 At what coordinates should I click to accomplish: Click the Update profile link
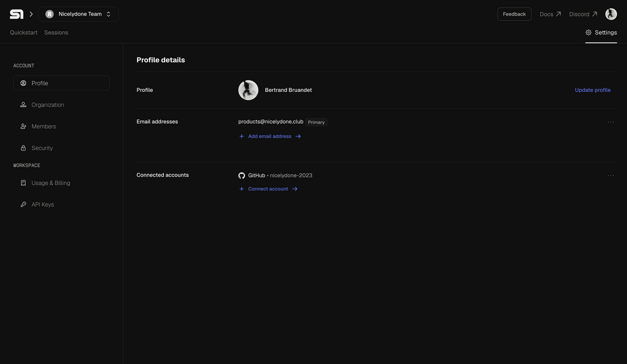tap(593, 90)
